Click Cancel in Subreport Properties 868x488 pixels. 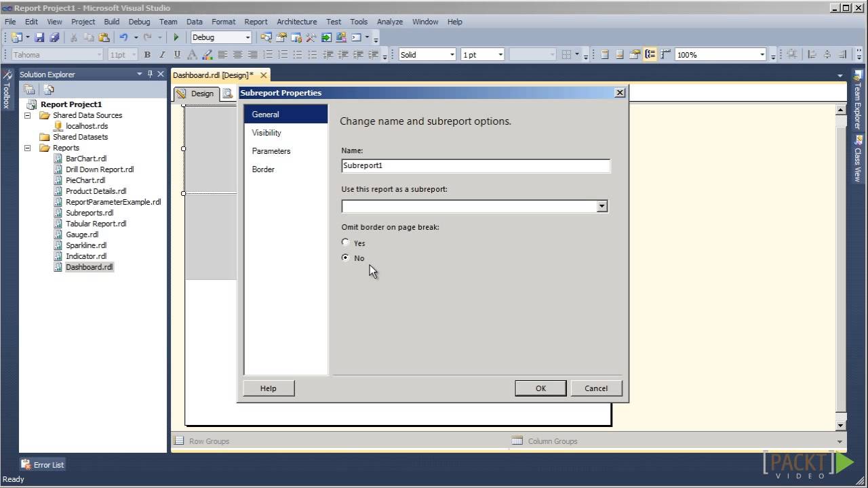[596, 388]
